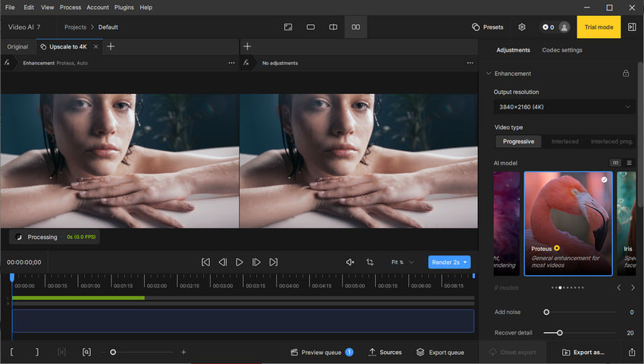Viewport: 644px width, 364px height.
Task: Select the Proteus AI model thumbnail
Action: click(568, 224)
